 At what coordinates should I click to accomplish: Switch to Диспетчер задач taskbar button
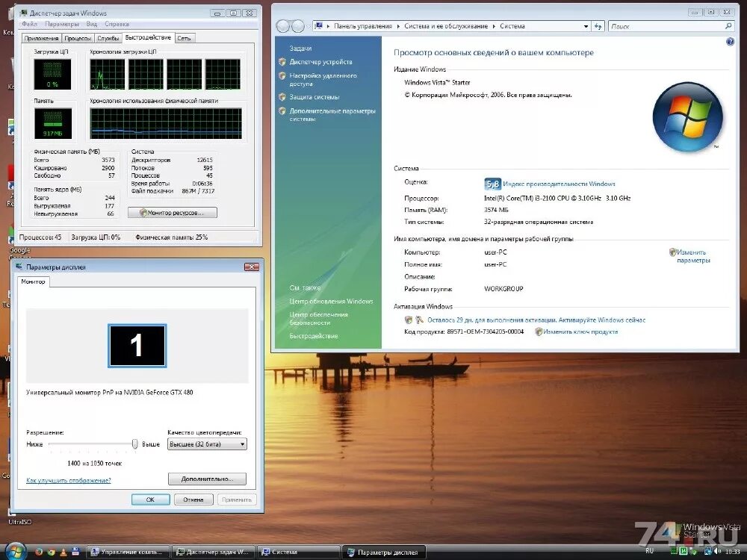pyautogui.click(x=213, y=552)
